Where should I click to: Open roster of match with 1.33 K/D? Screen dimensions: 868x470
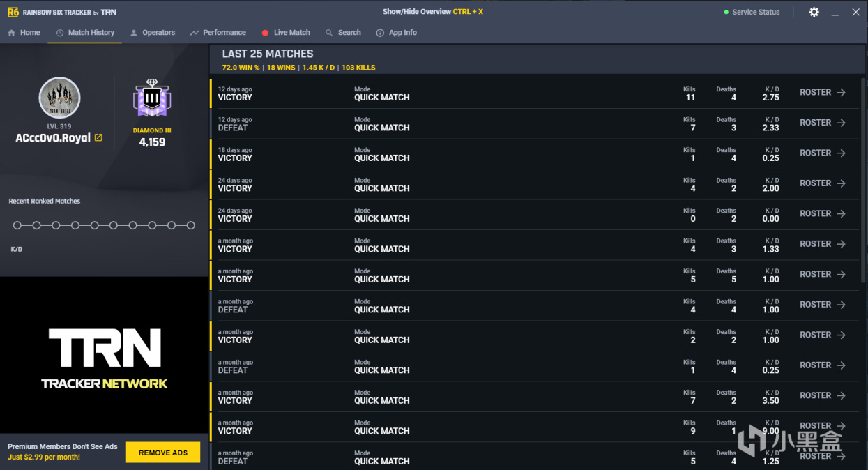(823, 244)
